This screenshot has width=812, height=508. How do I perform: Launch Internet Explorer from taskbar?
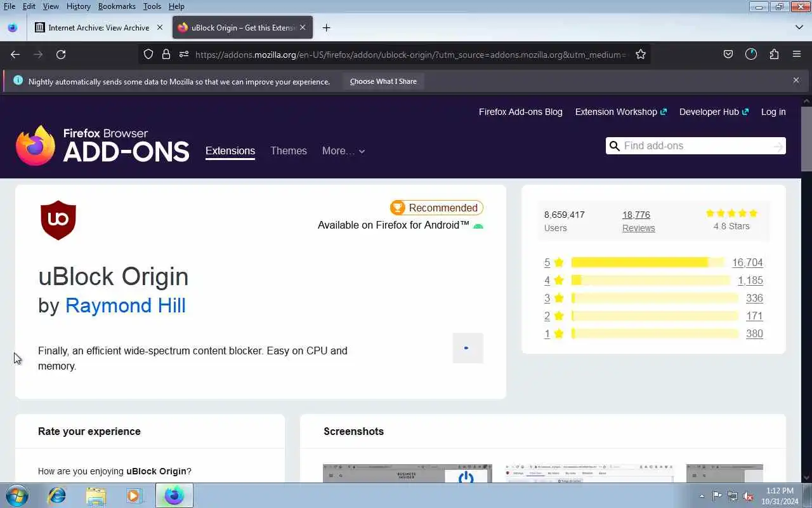(x=57, y=495)
